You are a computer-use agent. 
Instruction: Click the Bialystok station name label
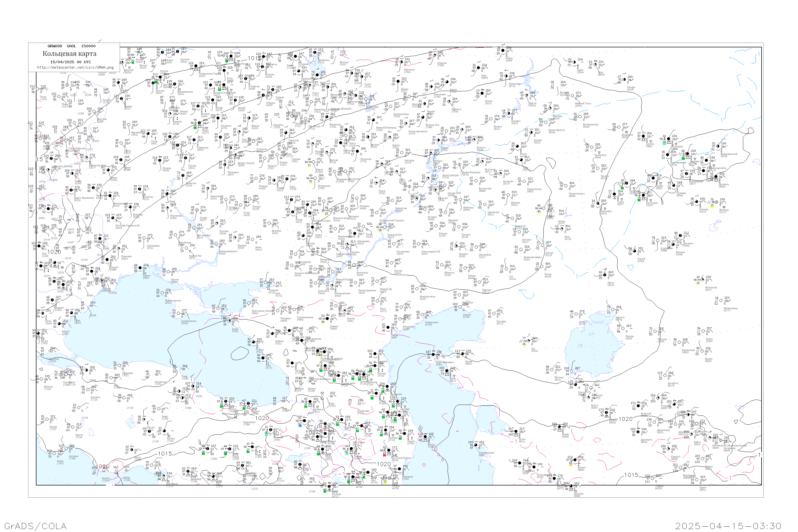pyautogui.click(x=101, y=119)
